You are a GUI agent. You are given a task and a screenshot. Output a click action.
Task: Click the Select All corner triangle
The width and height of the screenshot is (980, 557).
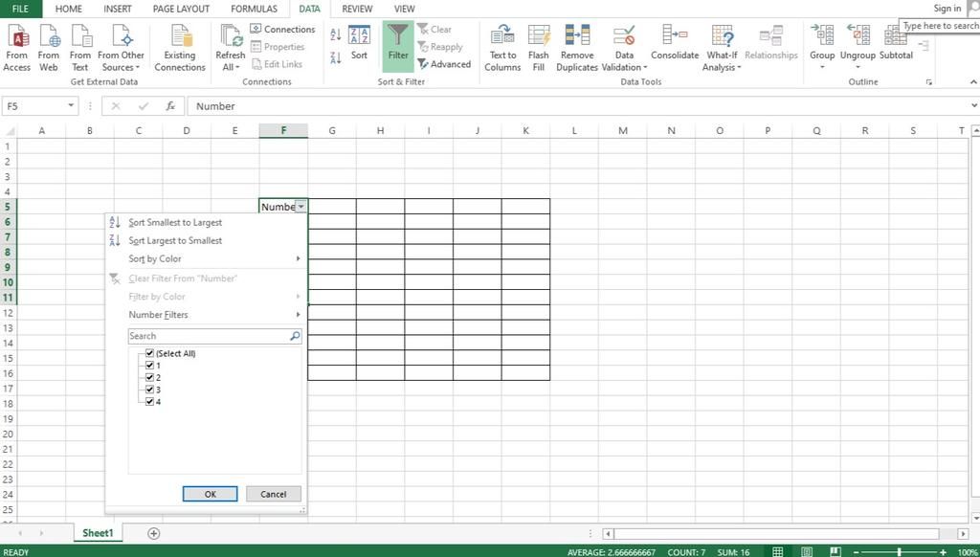click(9, 131)
